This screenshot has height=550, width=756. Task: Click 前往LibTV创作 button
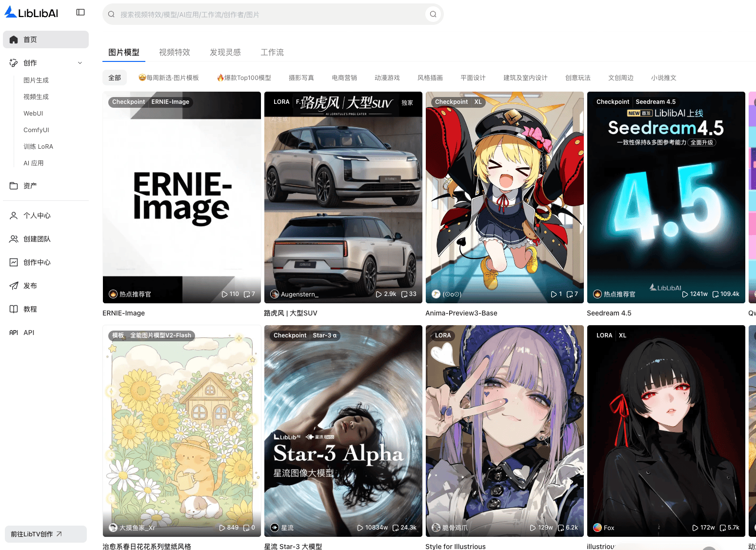pos(46,534)
